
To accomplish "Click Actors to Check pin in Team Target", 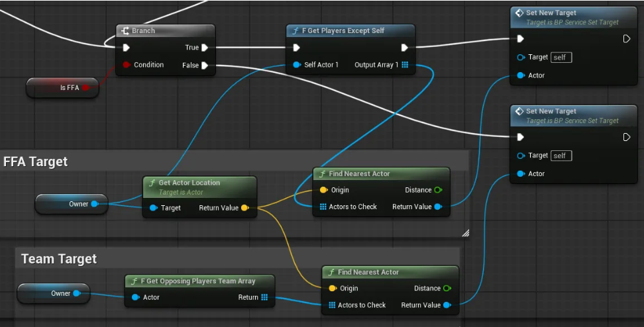I will pos(332,305).
